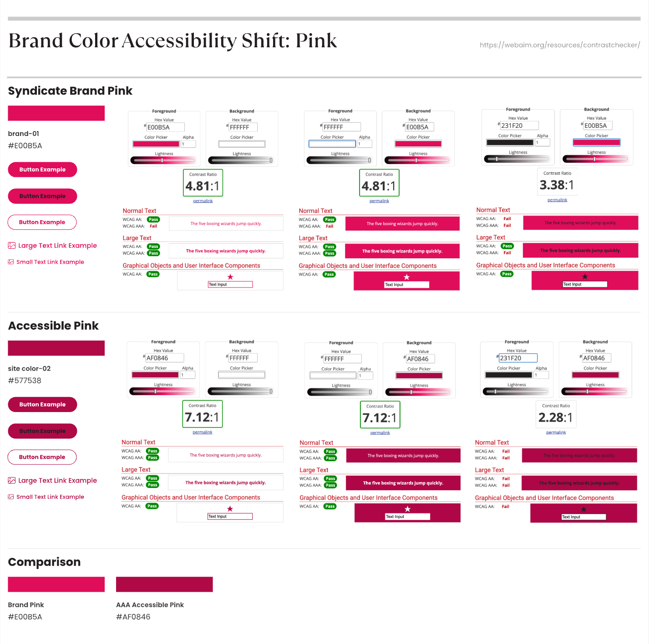Click the image icon beside Large Text Link Example under site color-02
The width and height of the screenshot is (649, 644).
pyautogui.click(x=12, y=480)
